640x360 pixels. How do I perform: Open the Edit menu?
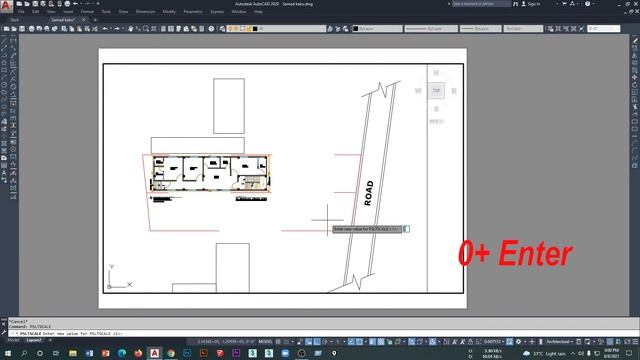[36, 12]
